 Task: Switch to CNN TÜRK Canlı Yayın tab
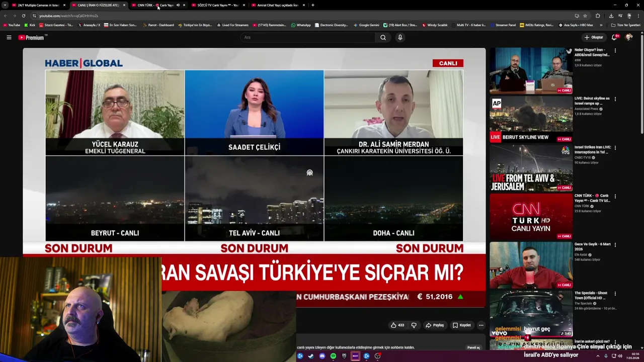click(x=158, y=5)
